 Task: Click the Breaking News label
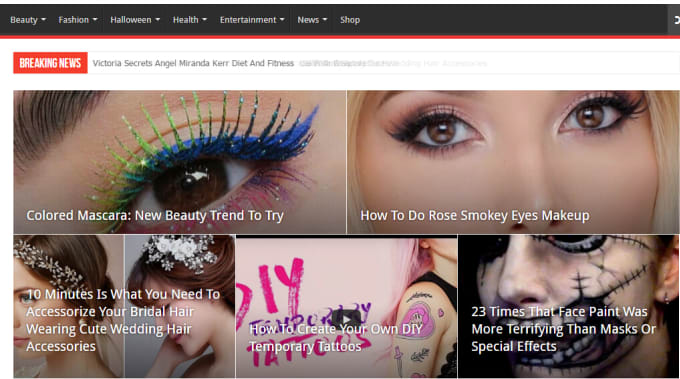[x=50, y=63]
